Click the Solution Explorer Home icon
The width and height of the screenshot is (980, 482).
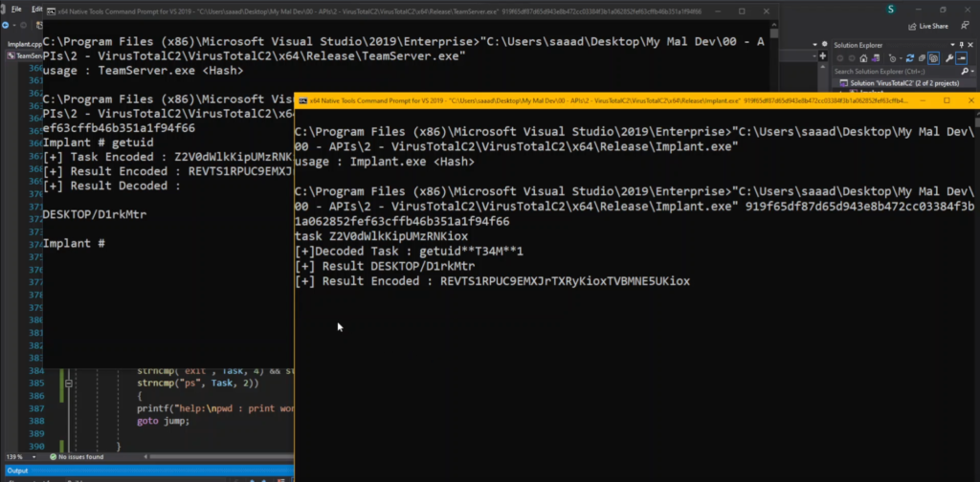pos(864,58)
